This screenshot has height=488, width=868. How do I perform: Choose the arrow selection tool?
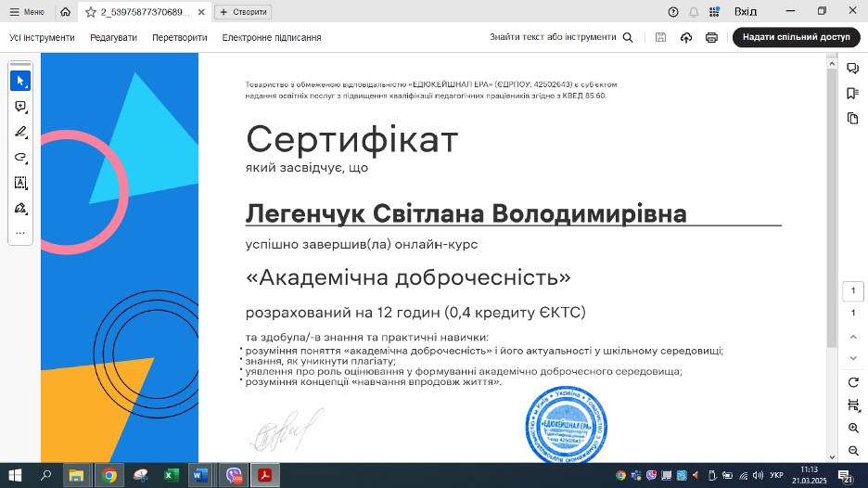pyautogui.click(x=20, y=81)
